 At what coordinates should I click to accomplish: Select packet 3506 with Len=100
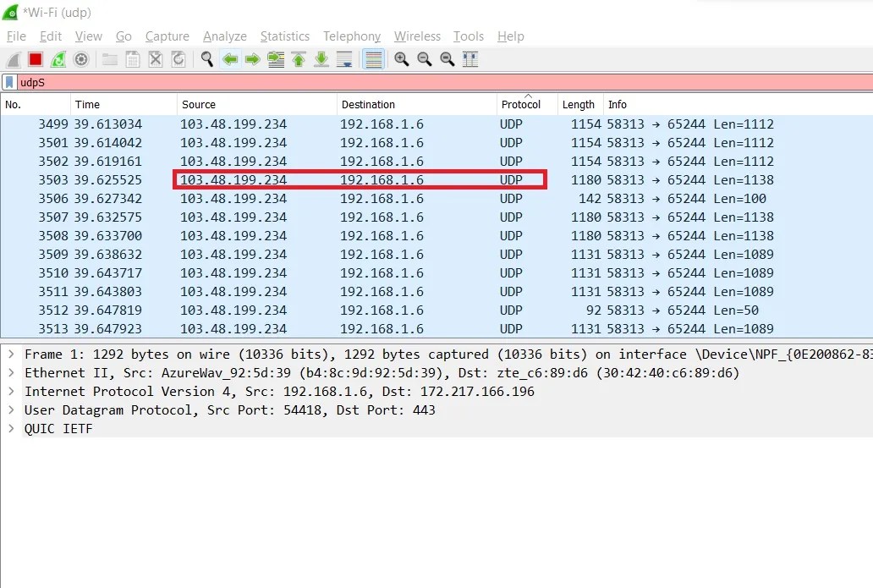point(436,199)
